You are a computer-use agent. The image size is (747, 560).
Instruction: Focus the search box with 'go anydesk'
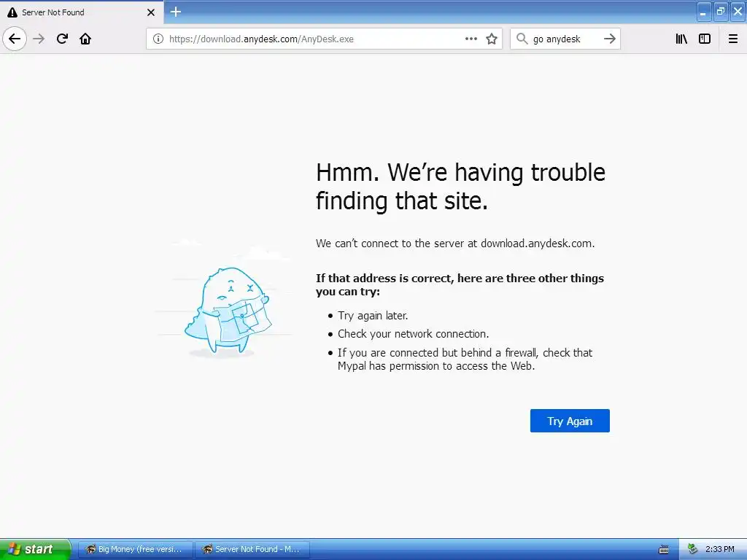[565, 39]
